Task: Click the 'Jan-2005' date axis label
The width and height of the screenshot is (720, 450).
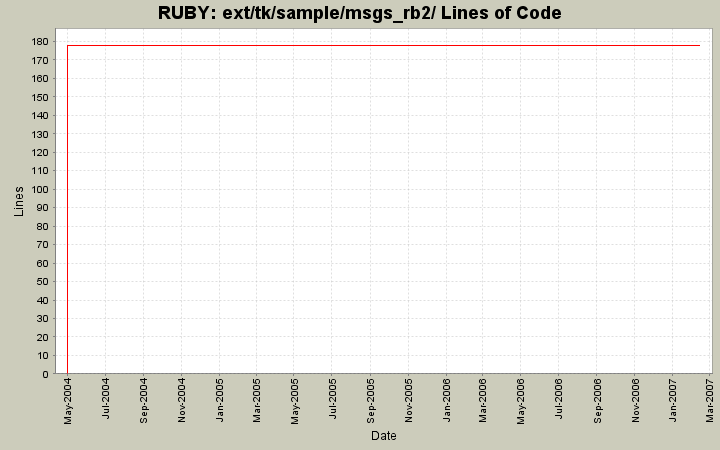Action: [x=219, y=400]
